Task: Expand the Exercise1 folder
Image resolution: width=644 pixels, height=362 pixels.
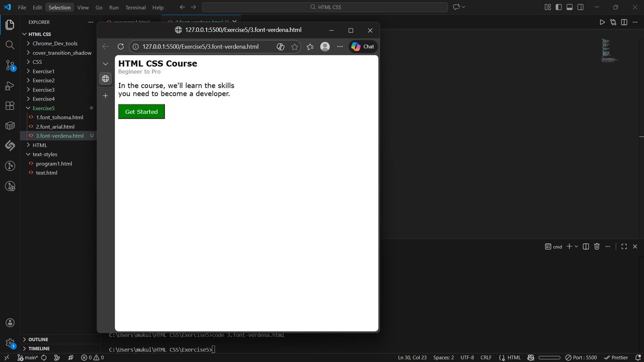Action: click(x=43, y=71)
